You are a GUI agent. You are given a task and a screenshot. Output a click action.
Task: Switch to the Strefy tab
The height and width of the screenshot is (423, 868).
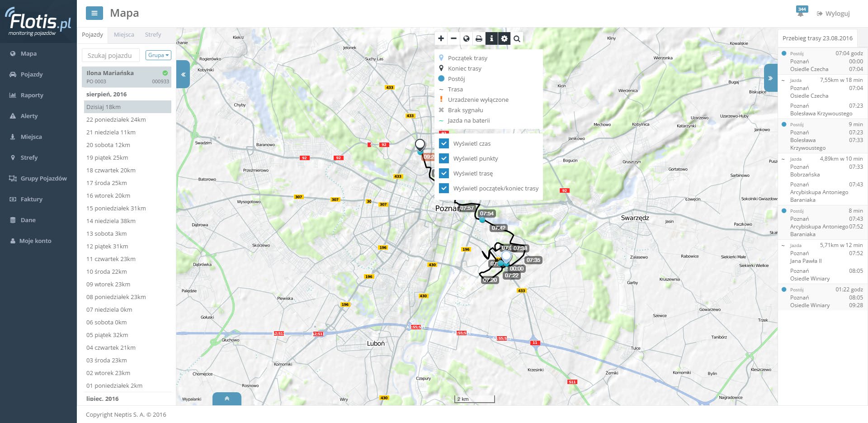coord(153,35)
